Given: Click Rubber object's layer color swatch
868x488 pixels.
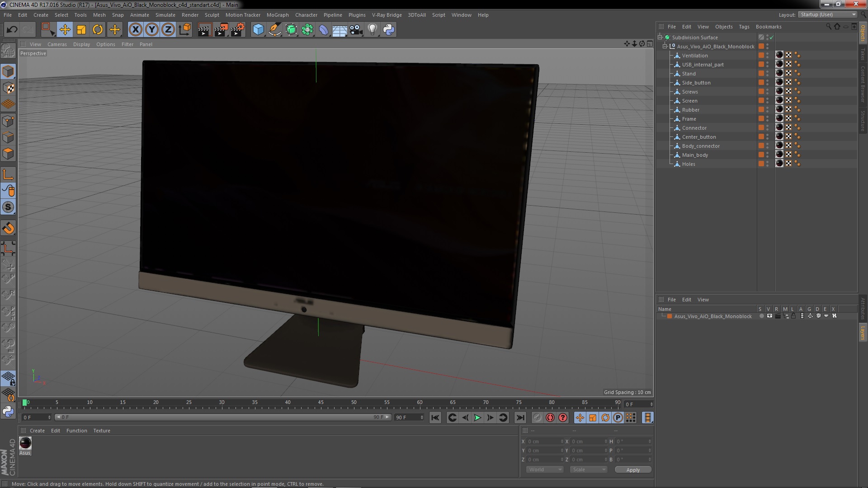Looking at the screenshot, I should 761,110.
